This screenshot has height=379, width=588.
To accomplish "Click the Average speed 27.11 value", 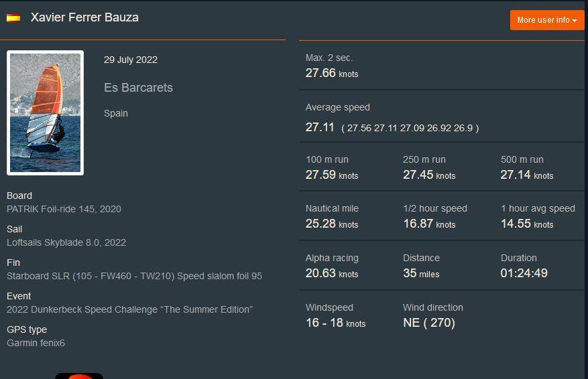I will [x=320, y=127].
